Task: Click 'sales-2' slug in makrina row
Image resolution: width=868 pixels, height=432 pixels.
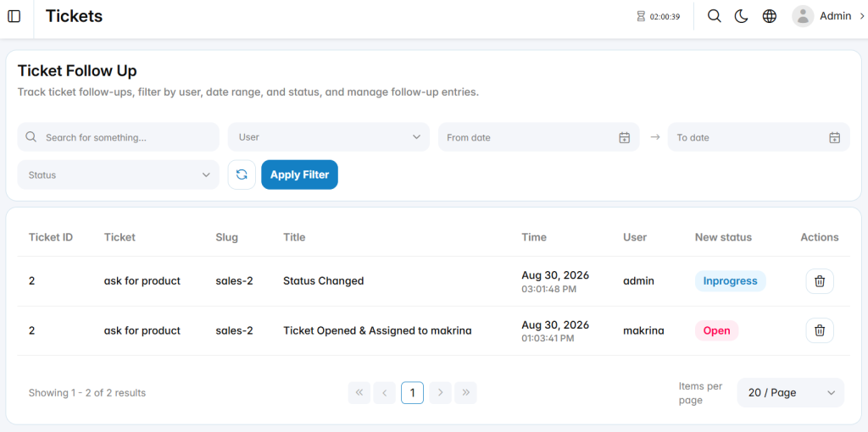Action: click(235, 330)
